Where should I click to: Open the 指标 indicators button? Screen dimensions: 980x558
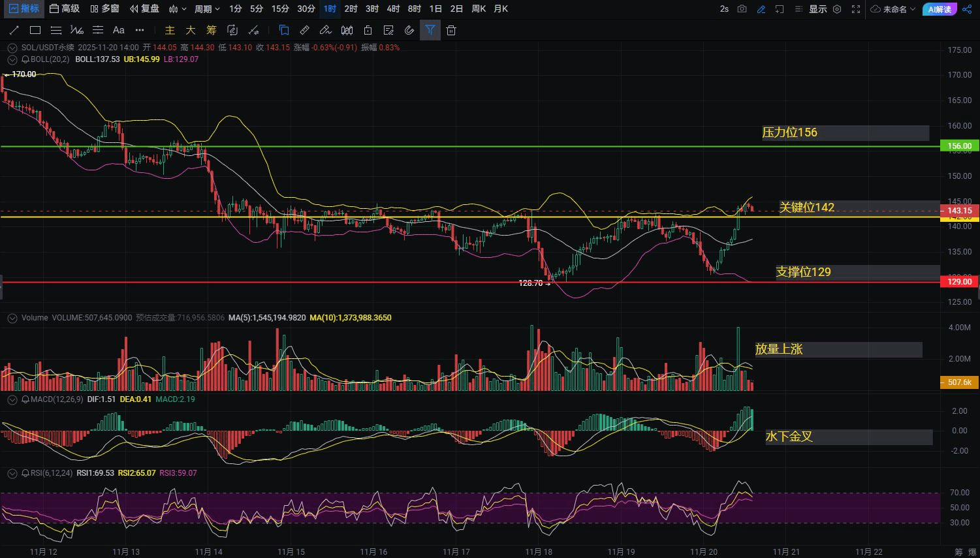23,9
